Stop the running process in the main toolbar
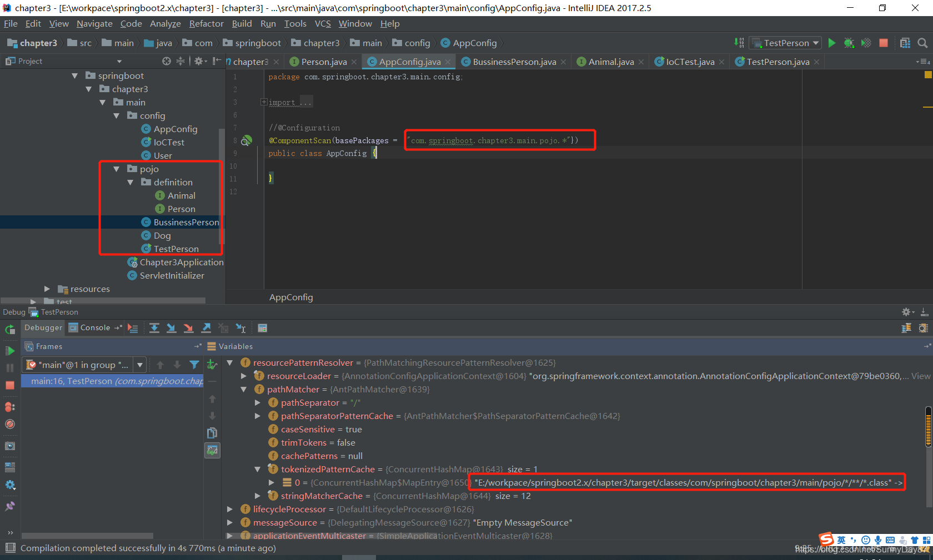Screen dimensions: 933x560 tap(884, 43)
